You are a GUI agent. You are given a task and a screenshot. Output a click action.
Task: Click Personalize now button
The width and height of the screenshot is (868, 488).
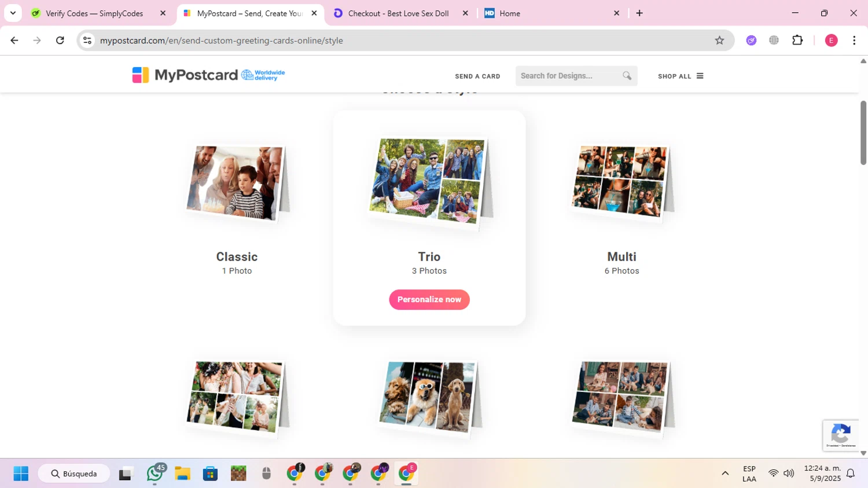(429, 299)
